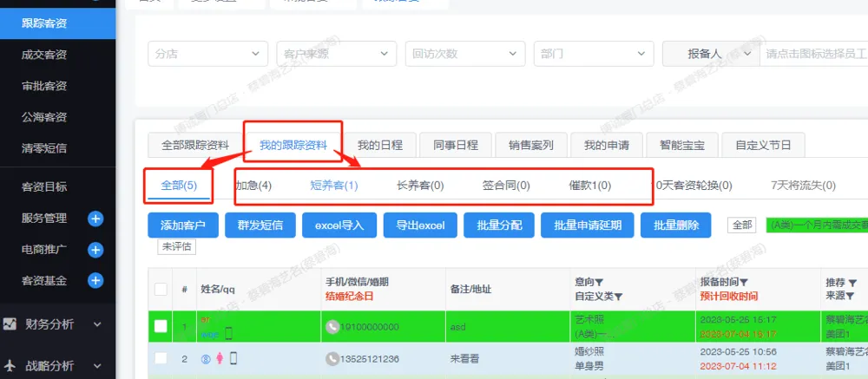Click phone icon beside number 19100000000
The height and width of the screenshot is (379, 868).
pyautogui.click(x=332, y=327)
